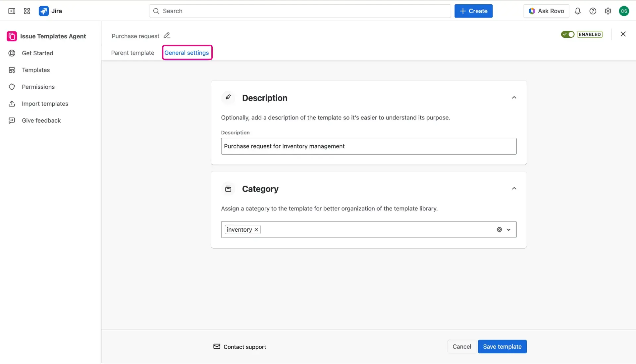The height and width of the screenshot is (364, 636).
Task: Click inside the Description text field
Action: (x=369, y=146)
